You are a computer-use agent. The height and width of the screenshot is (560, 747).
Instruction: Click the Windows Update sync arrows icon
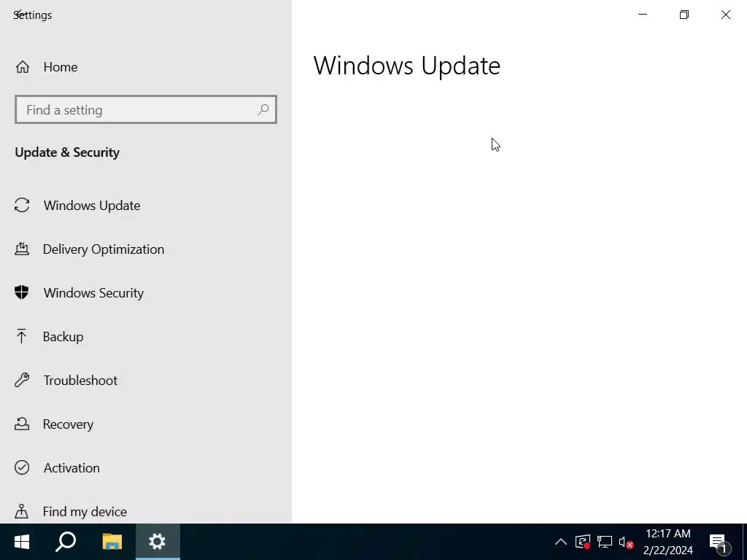pyautogui.click(x=22, y=205)
